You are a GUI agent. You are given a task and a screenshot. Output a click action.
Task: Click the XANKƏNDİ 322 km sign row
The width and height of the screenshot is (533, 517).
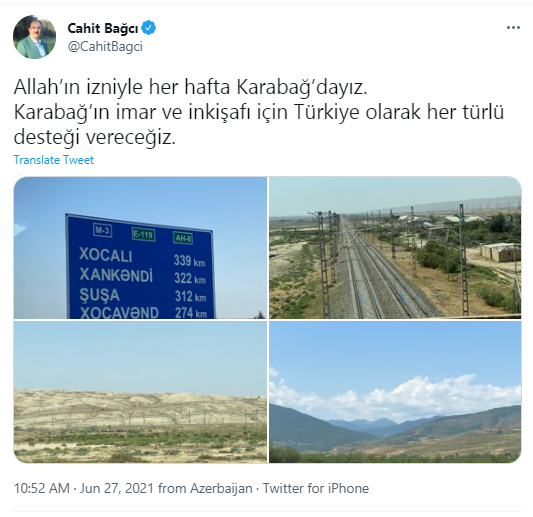[142, 276]
